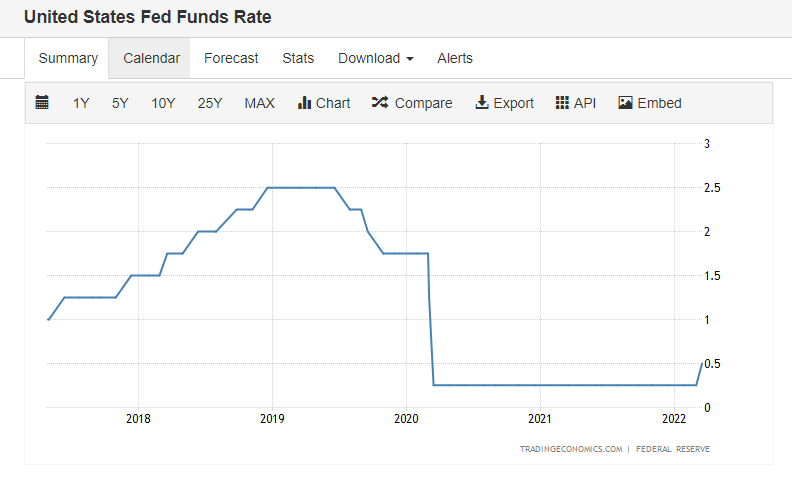Image resolution: width=792 pixels, height=483 pixels.
Task: Select the 5Y time range
Action: point(120,103)
